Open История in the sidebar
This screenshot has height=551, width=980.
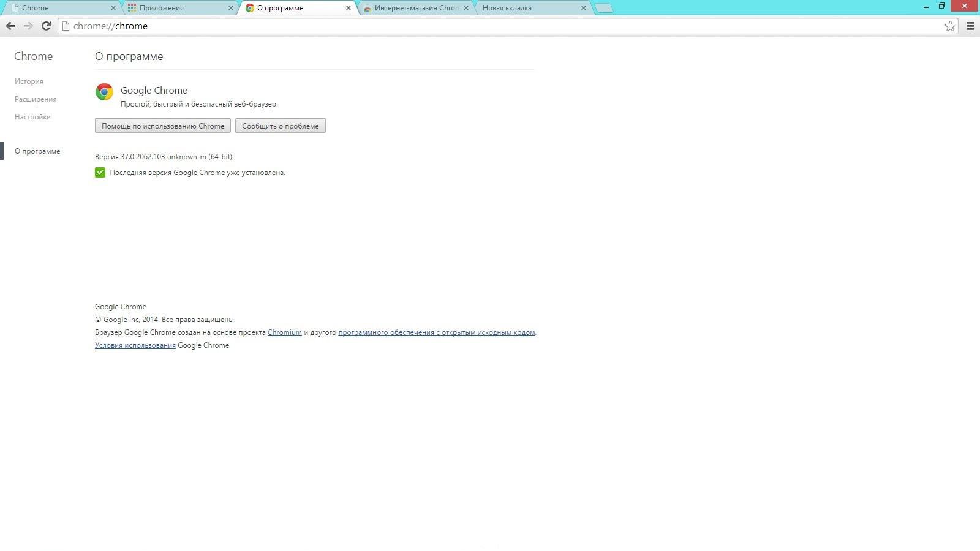29,81
